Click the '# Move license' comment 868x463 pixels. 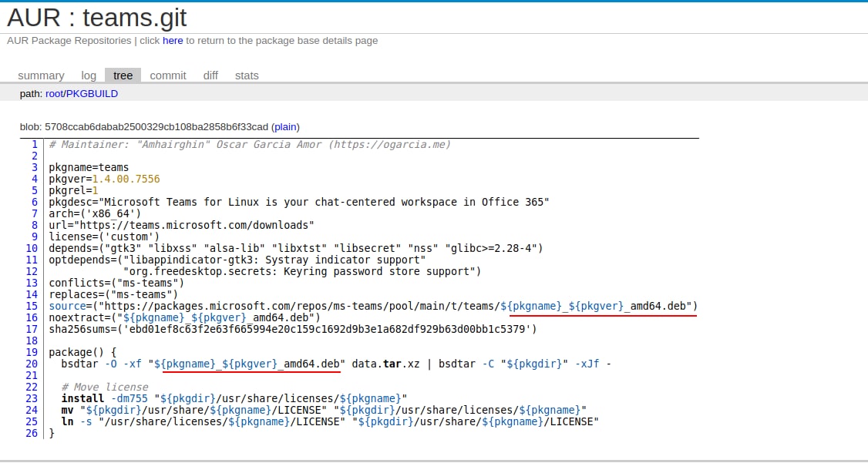tap(104, 387)
